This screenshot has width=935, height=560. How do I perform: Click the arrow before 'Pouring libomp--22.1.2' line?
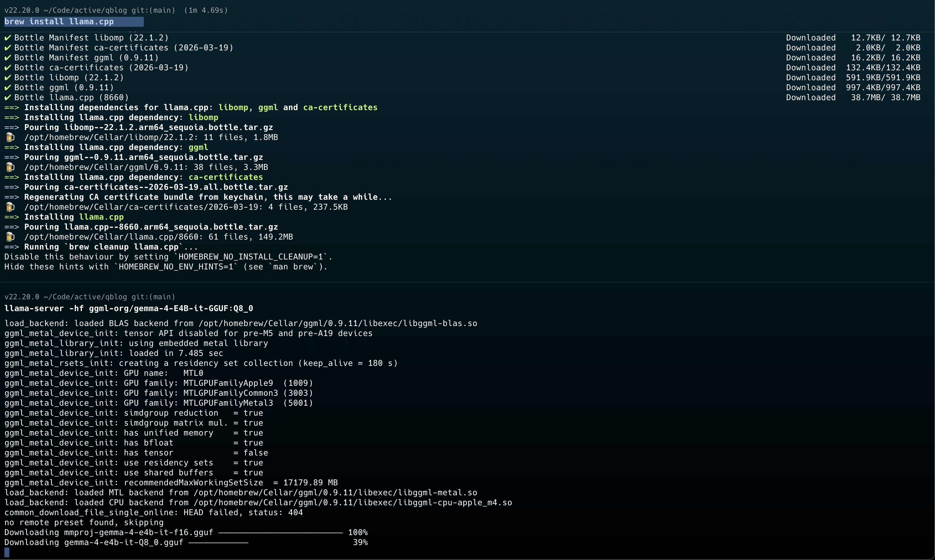click(x=12, y=128)
